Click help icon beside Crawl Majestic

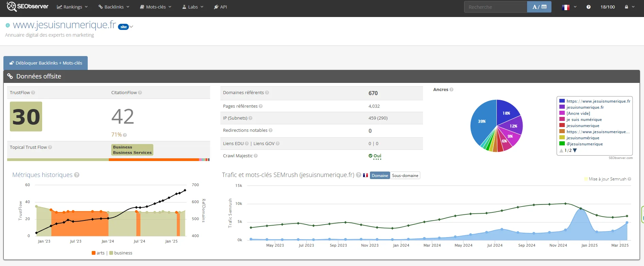point(256,156)
